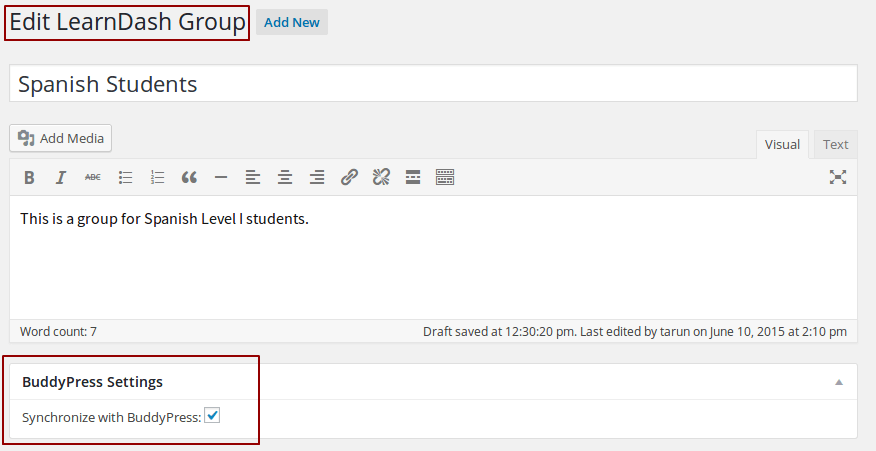Click Add New next to page title
The width and height of the screenshot is (876, 451).
[x=292, y=22]
